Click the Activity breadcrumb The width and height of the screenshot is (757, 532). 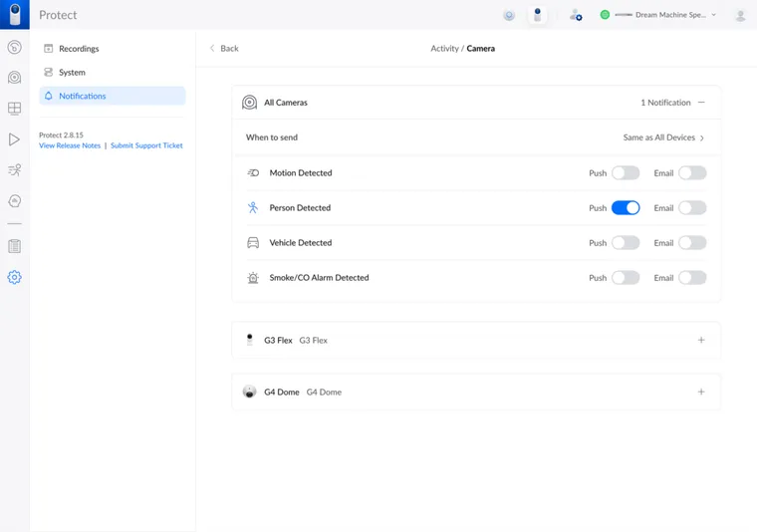444,48
